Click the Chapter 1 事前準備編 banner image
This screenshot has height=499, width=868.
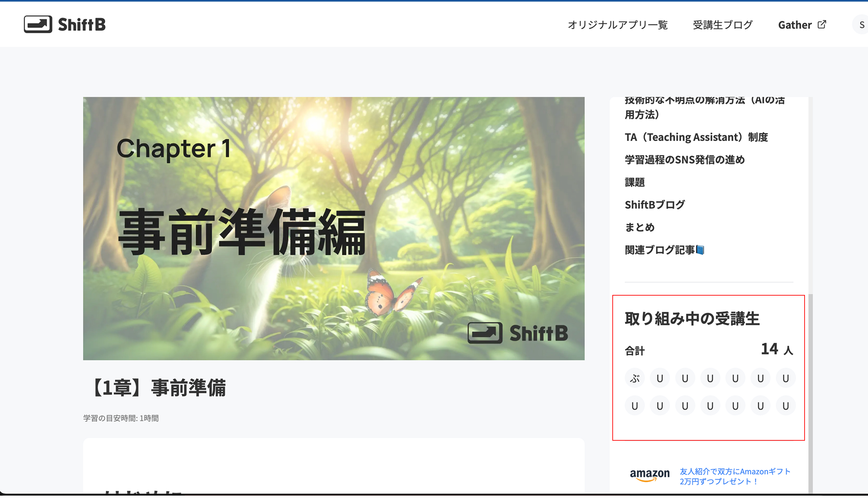333,228
